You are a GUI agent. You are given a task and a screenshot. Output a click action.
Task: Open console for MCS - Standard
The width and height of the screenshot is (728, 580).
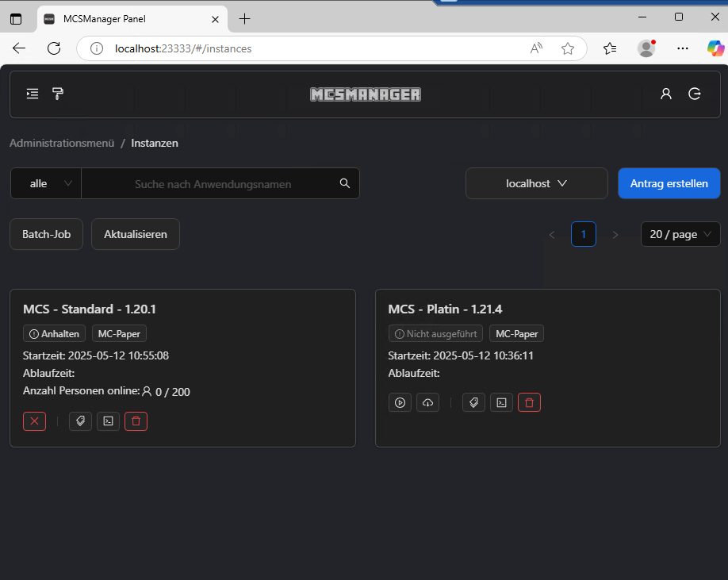click(108, 421)
